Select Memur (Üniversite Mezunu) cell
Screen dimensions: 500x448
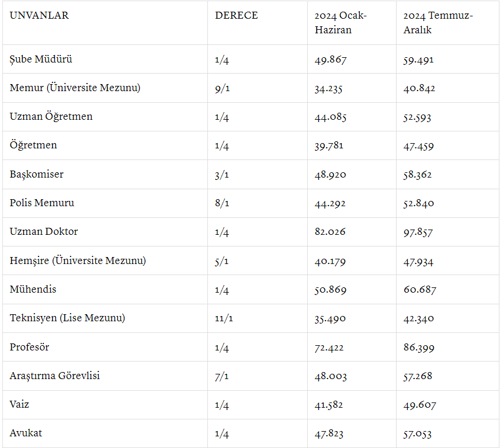75,88
